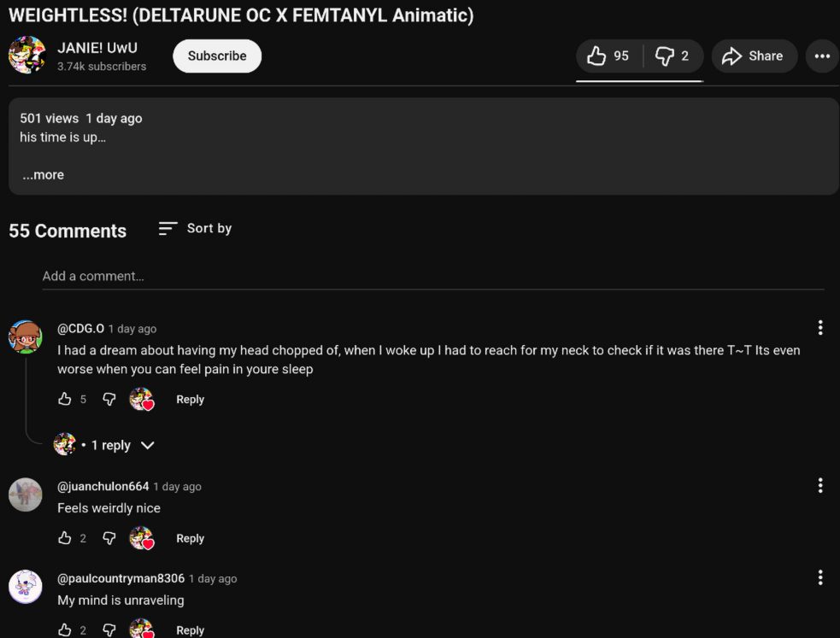Expand description with ...more
Image resolution: width=840 pixels, height=638 pixels.
point(43,175)
